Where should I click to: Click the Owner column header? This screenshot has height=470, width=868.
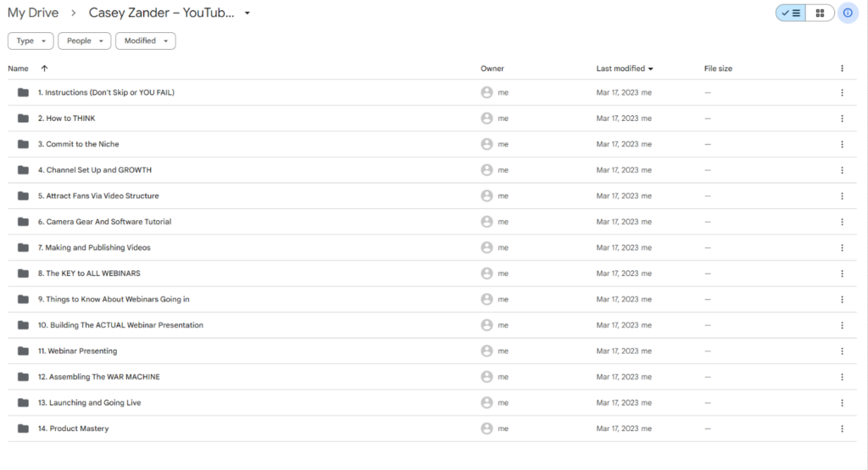(492, 69)
